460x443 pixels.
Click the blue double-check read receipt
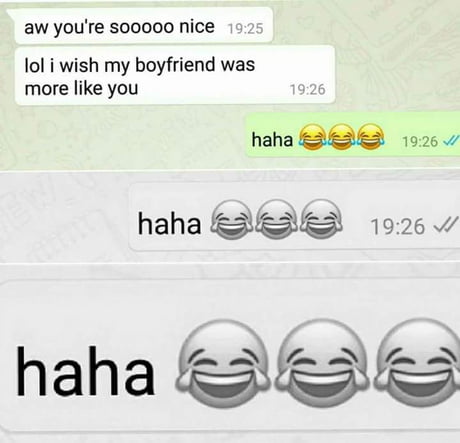(450, 141)
